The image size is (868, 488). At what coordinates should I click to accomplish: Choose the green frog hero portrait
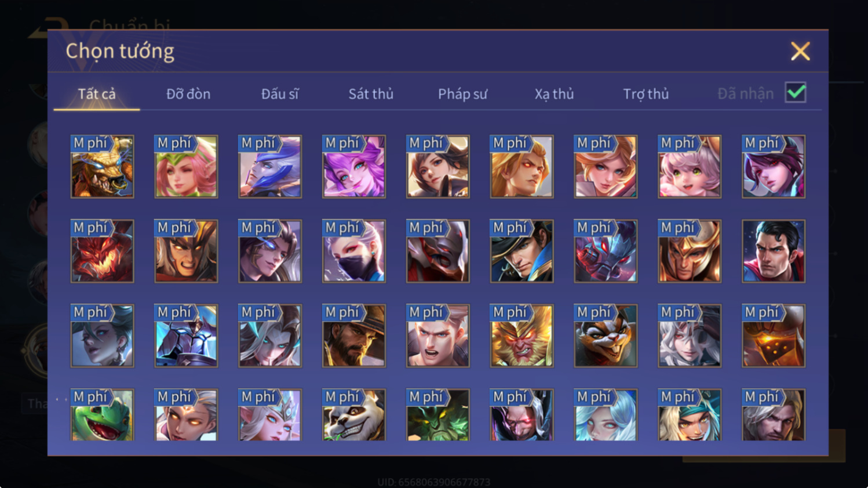coord(102,415)
